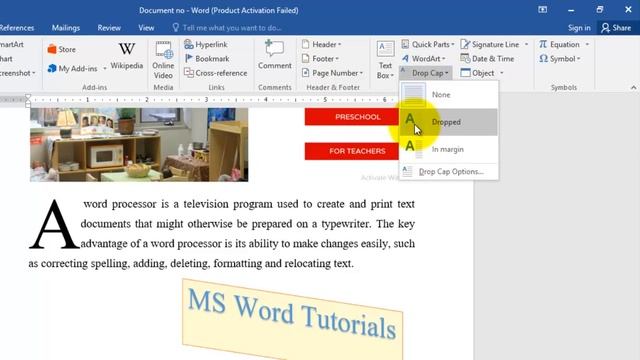The image size is (640, 360).
Task: Click the Tell me lightbulb icon
Action: coord(176,28)
